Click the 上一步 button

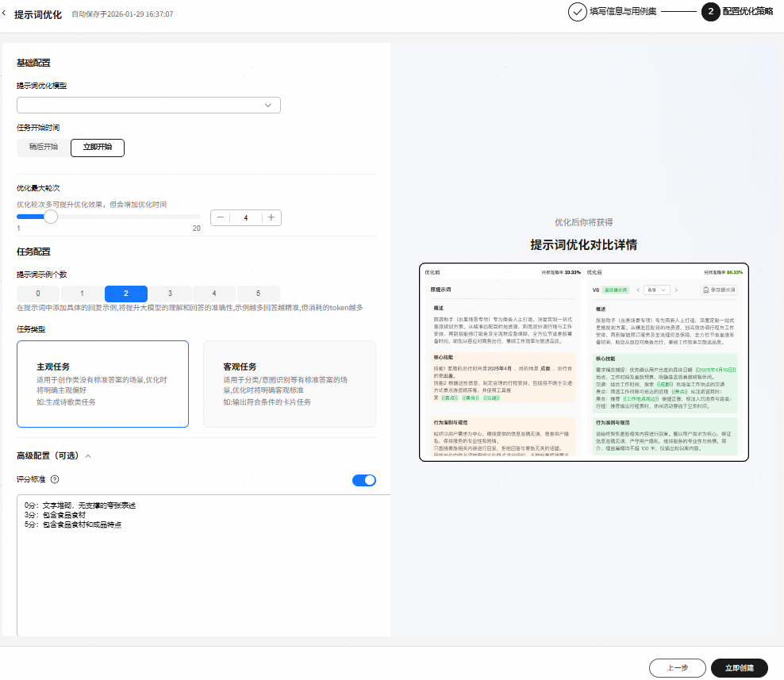pos(677,667)
